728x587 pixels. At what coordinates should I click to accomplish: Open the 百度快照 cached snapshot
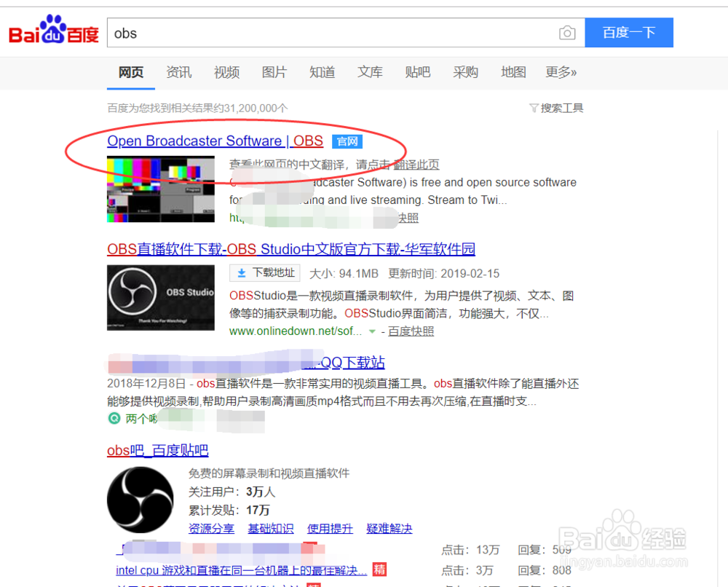click(411, 331)
